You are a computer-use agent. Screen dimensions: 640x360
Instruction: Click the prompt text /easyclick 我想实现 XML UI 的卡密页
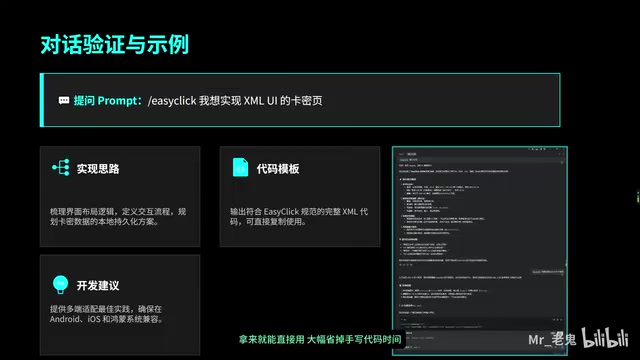[235, 100]
